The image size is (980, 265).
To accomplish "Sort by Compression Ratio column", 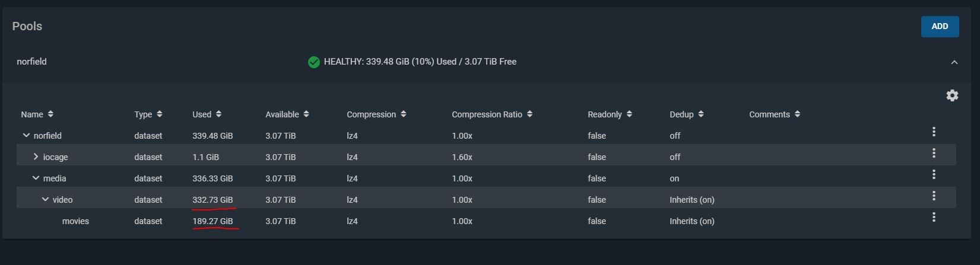I will [x=491, y=114].
